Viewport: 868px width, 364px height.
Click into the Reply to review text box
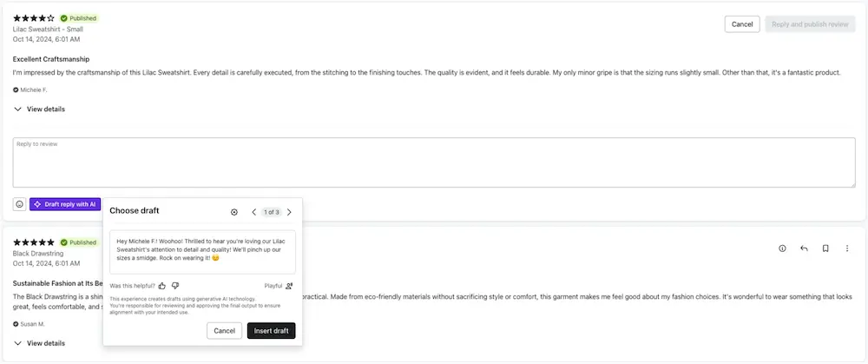(x=434, y=162)
